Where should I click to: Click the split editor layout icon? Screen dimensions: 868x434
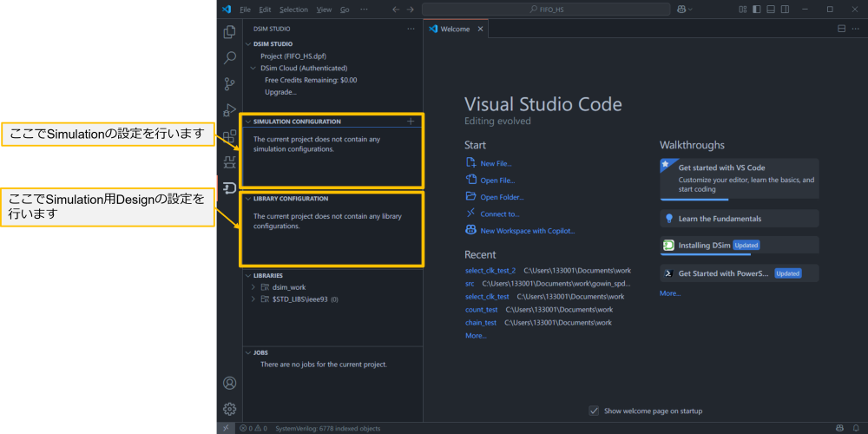[x=841, y=29]
